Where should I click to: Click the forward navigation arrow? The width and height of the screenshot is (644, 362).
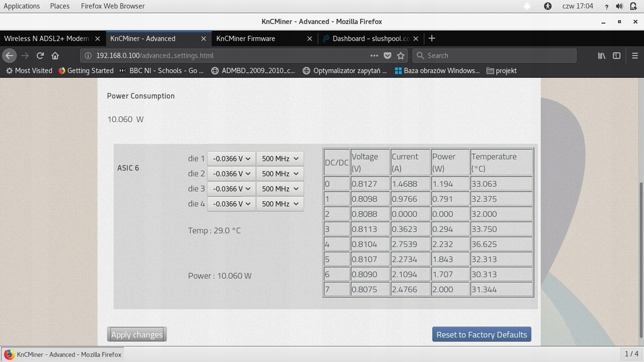(x=25, y=55)
